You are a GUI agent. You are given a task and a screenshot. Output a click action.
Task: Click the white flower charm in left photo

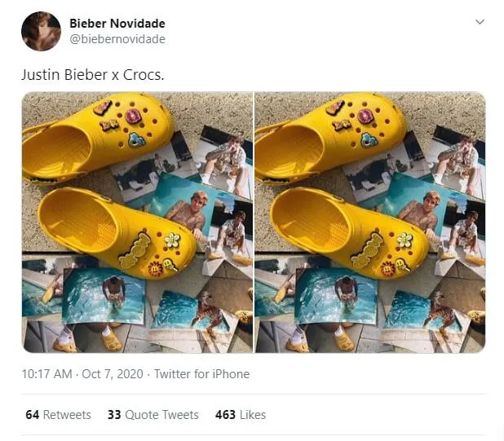171,240
